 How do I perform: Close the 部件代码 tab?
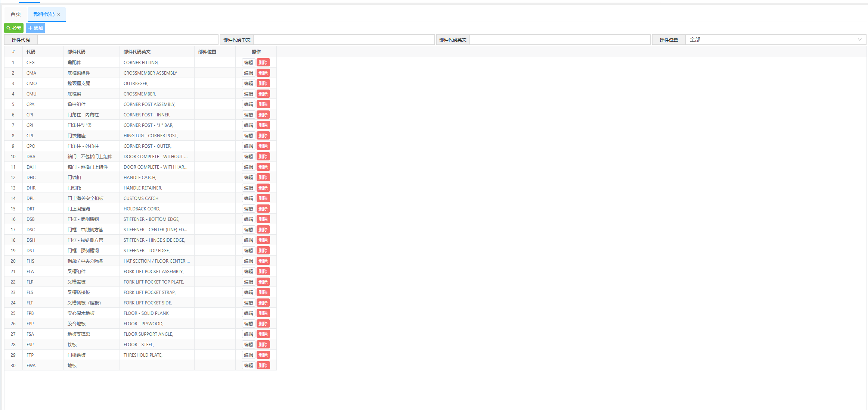point(59,15)
